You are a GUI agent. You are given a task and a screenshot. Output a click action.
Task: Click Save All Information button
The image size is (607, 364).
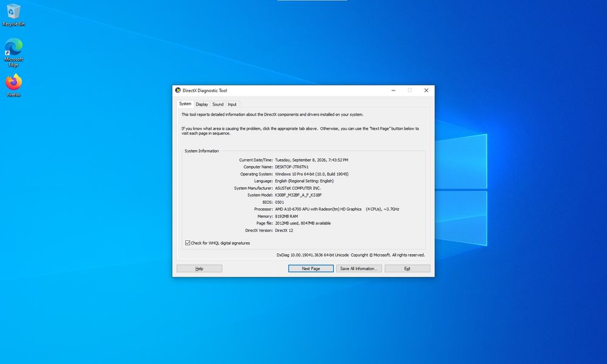click(x=359, y=269)
